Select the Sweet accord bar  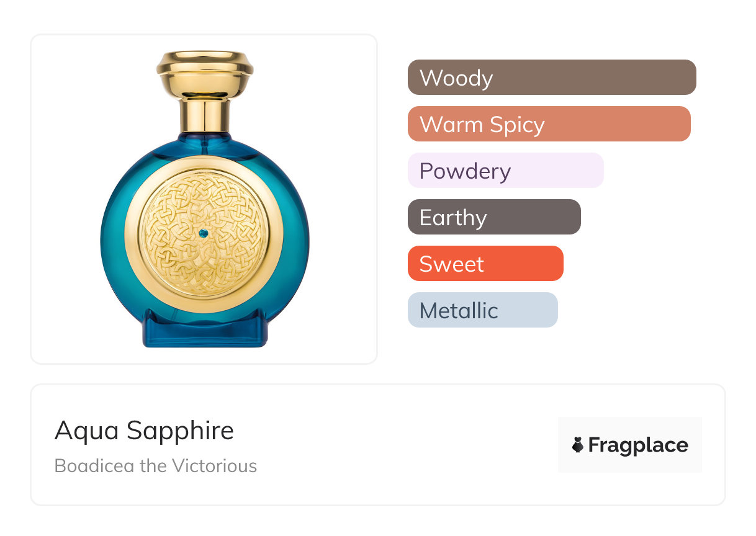tap(485, 264)
